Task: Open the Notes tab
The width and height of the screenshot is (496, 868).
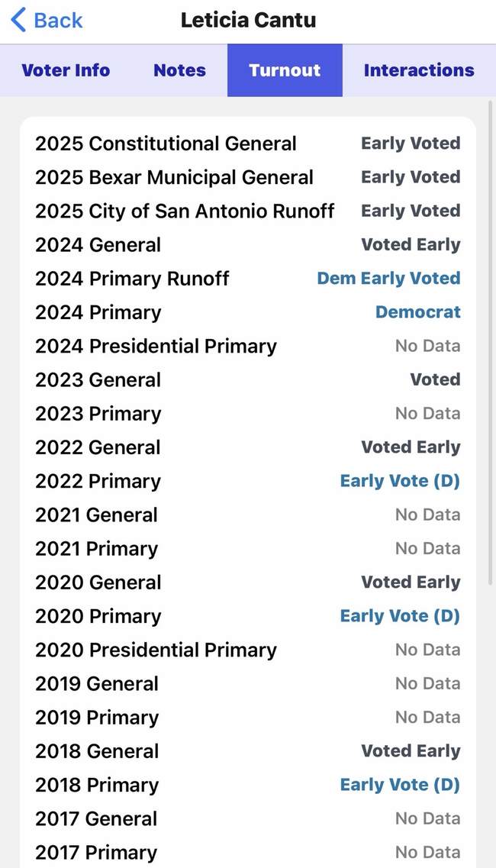Action: tap(179, 70)
